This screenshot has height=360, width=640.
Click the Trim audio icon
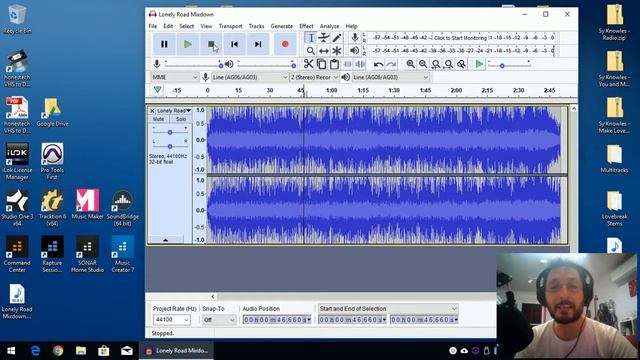[x=347, y=64]
